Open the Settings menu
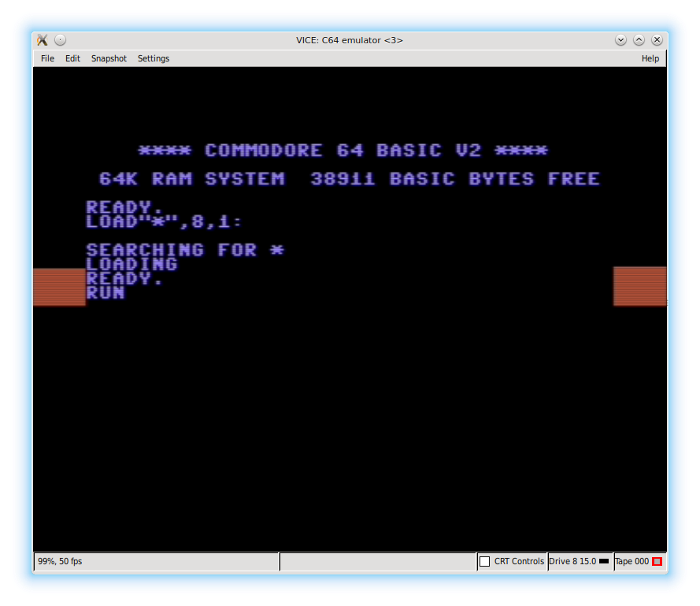 click(x=154, y=58)
